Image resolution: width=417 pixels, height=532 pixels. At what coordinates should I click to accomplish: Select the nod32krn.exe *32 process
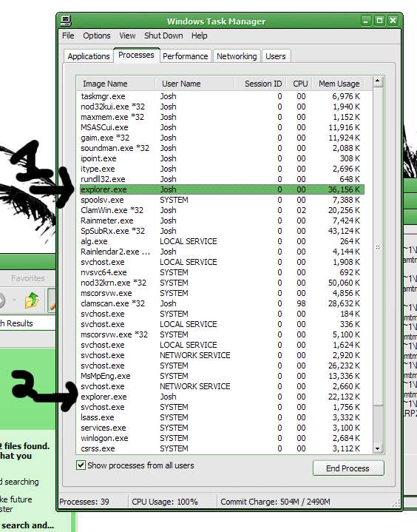[x=222, y=283]
